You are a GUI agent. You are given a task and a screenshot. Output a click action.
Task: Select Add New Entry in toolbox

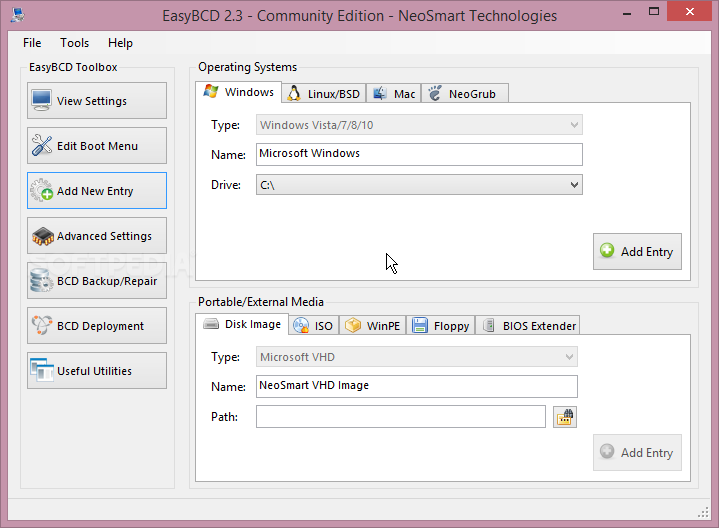point(97,190)
